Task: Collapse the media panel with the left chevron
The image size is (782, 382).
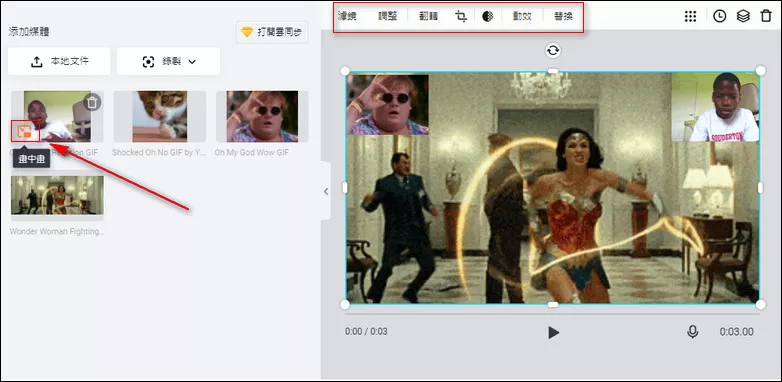Action: tap(326, 191)
